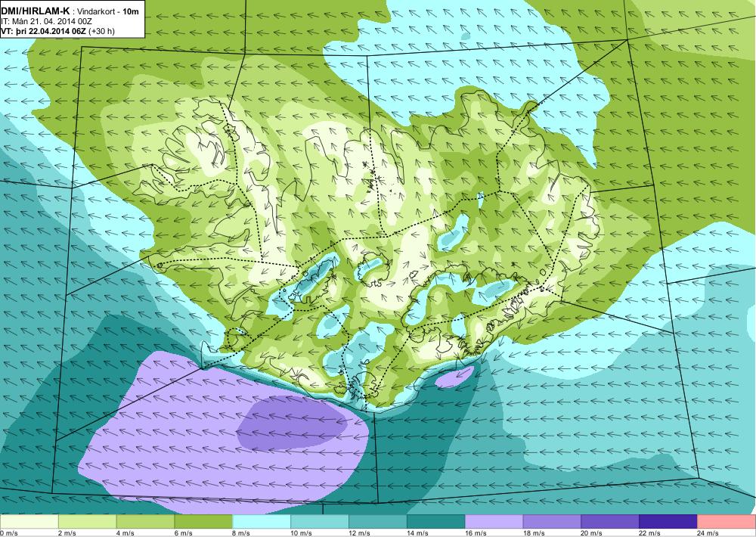Select the "(+30 h)" forecast offset text
Screen dimensions: 756x537
[102, 31]
